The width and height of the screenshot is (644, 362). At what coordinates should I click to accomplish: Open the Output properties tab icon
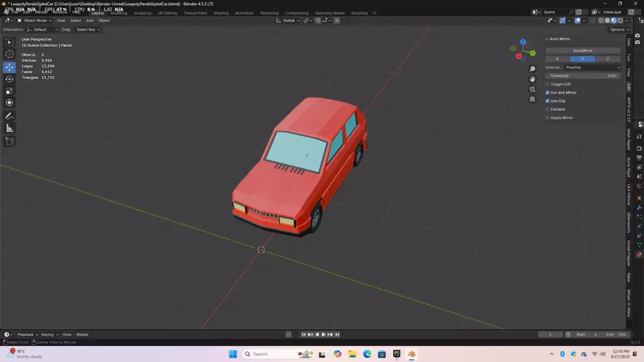(x=639, y=158)
